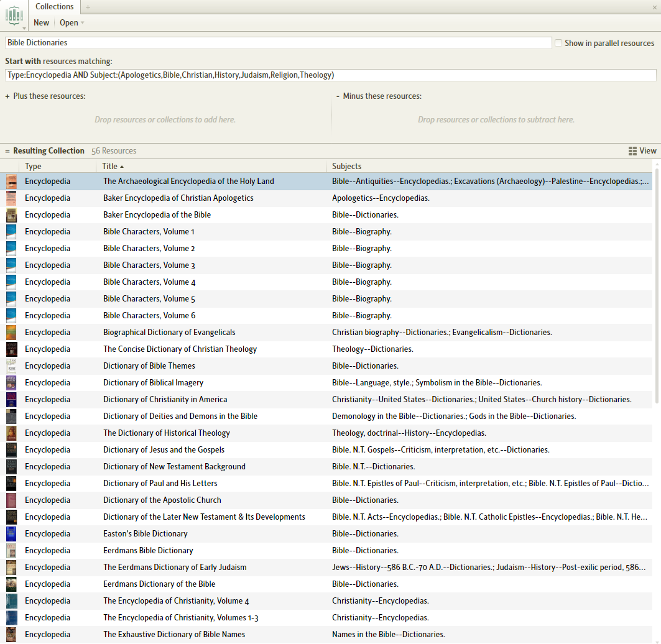The width and height of the screenshot is (661, 644).
Task: Select Eerdmans Dictionary of the Bible row
Action: point(326,584)
